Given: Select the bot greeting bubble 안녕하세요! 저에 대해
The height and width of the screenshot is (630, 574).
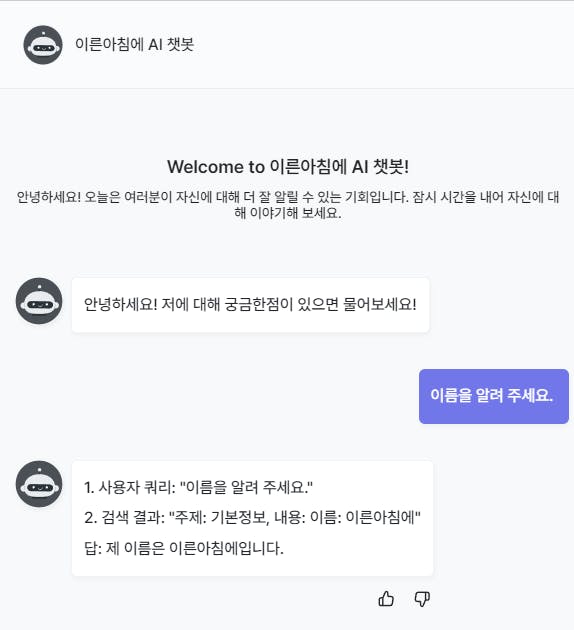Looking at the screenshot, I should 251,305.
